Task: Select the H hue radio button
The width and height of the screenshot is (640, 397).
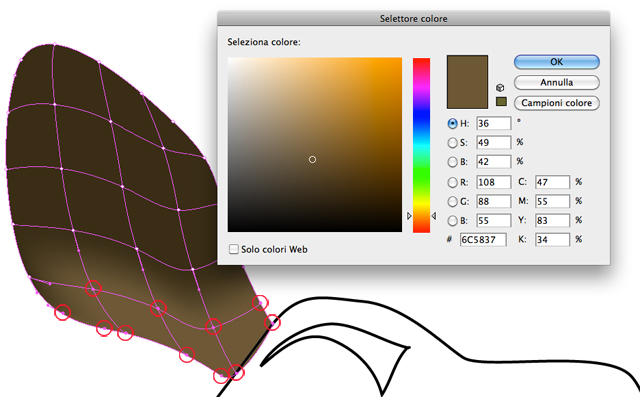Action: click(452, 123)
